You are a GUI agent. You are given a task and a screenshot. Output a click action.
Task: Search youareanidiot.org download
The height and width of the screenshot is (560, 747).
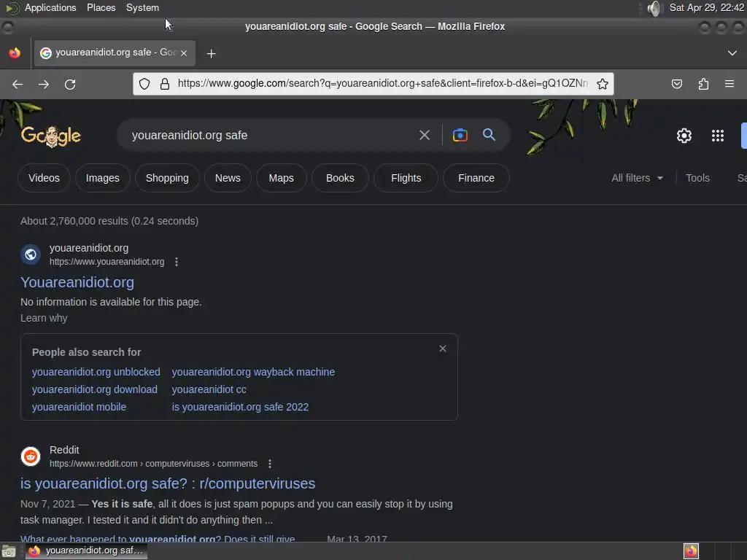94,389
